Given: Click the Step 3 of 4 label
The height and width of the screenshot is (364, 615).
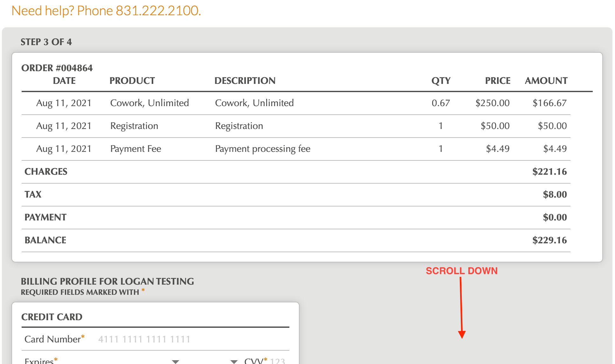Looking at the screenshot, I should click(46, 42).
